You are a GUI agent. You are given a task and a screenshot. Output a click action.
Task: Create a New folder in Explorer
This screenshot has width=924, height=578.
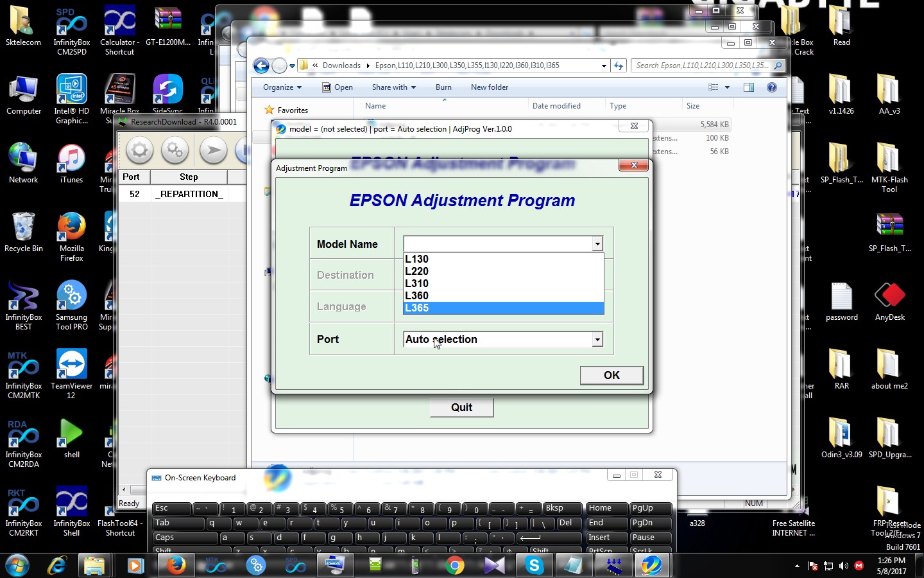click(490, 87)
